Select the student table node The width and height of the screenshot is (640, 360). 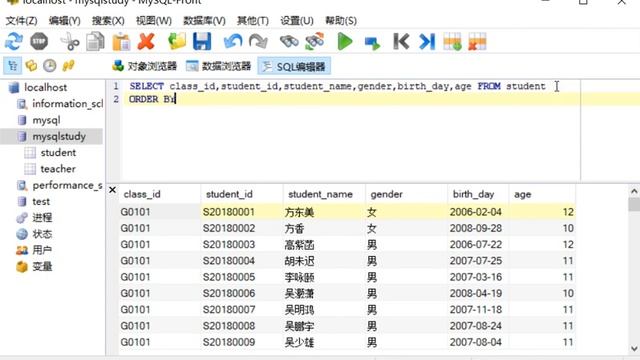(58, 153)
